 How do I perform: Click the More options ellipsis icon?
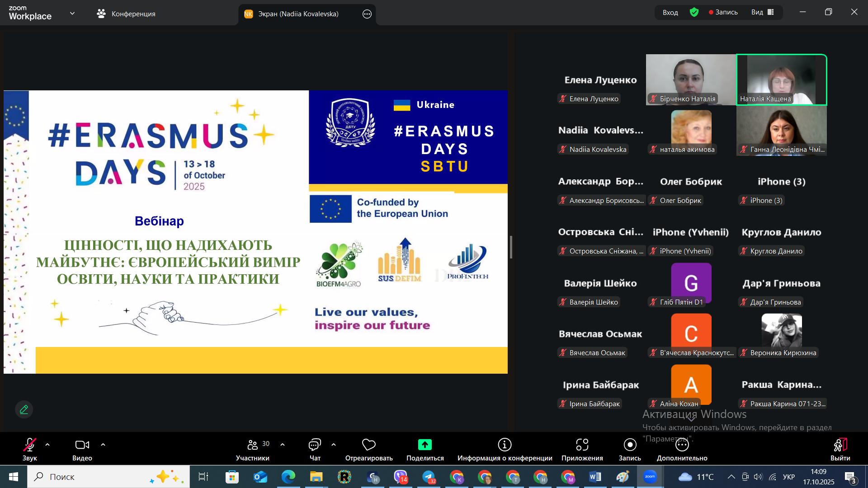[x=682, y=445]
